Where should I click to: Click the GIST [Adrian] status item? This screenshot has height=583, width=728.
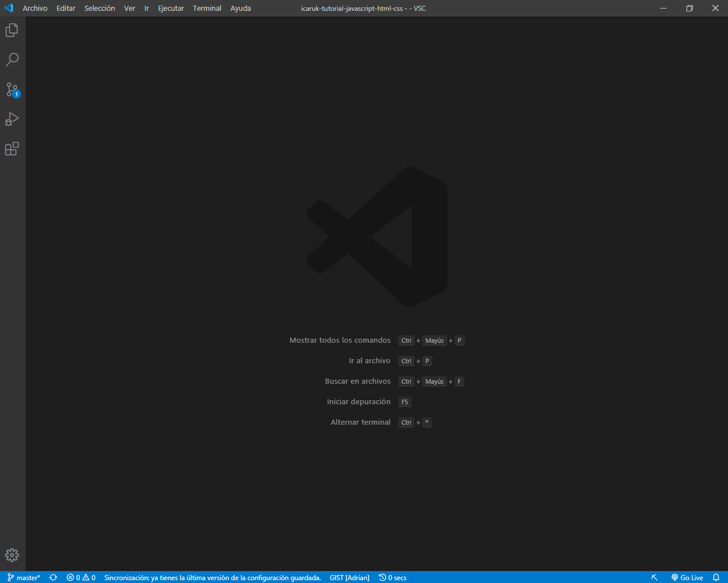coord(349,577)
